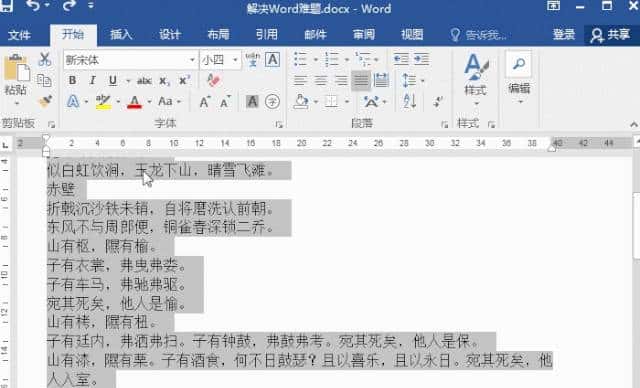
Task: Open the Styles gallery button
Action: click(x=476, y=78)
